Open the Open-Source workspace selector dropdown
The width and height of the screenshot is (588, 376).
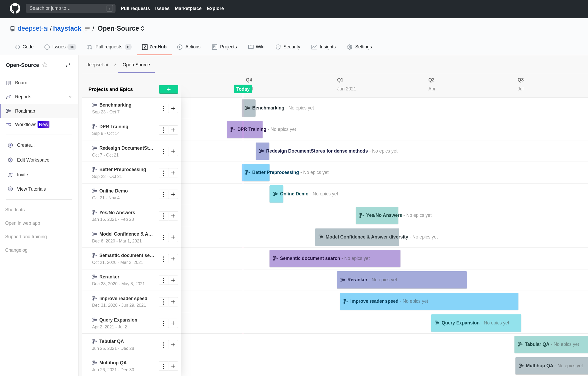click(121, 29)
